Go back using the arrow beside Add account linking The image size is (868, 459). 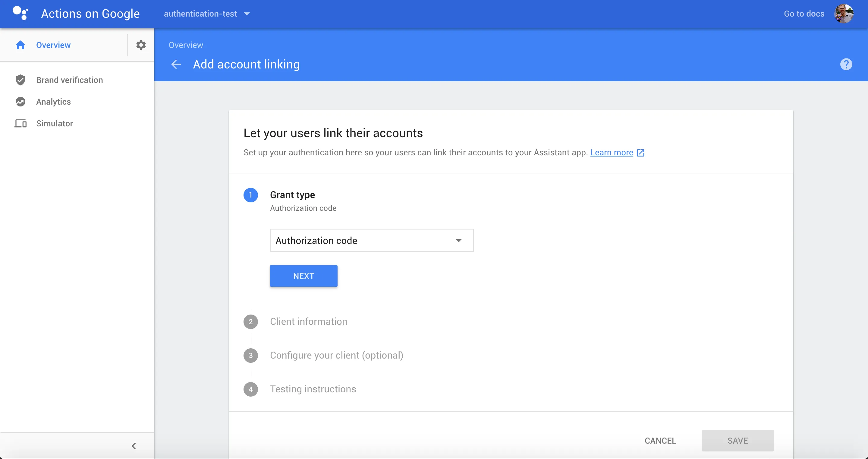[x=176, y=64]
